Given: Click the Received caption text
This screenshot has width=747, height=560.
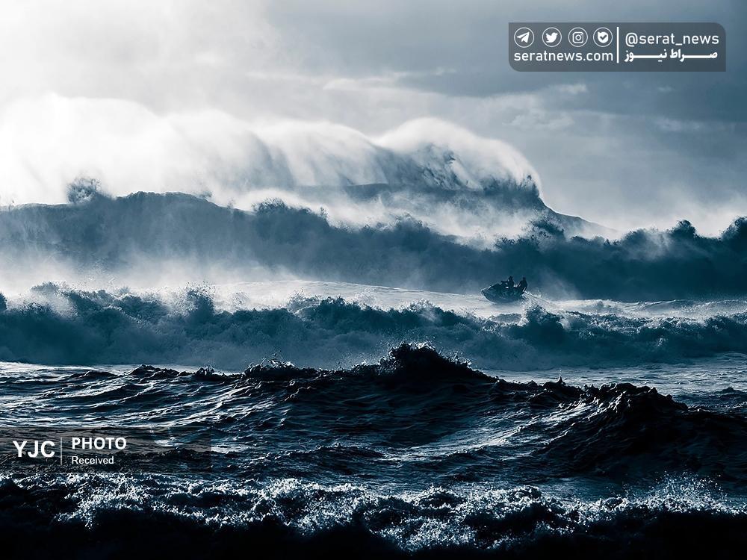Looking at the screenshot, I should 93,461.
